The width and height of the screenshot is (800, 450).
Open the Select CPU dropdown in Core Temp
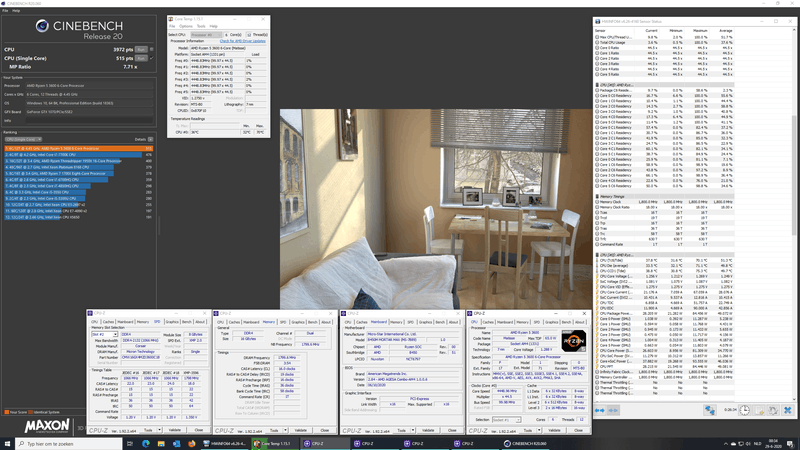tap(206, 35)
